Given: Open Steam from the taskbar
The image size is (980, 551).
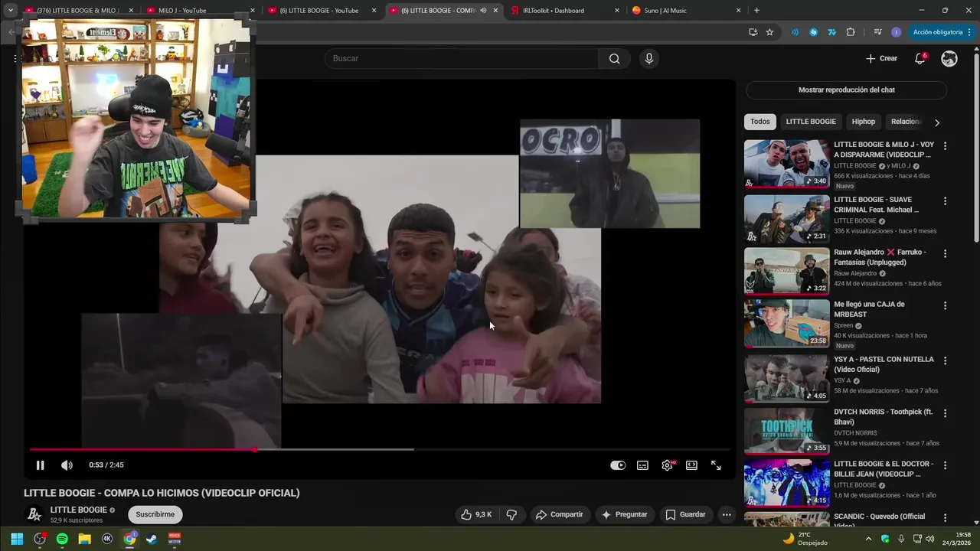Looking at the screenshot, I should tap(152, 539).
